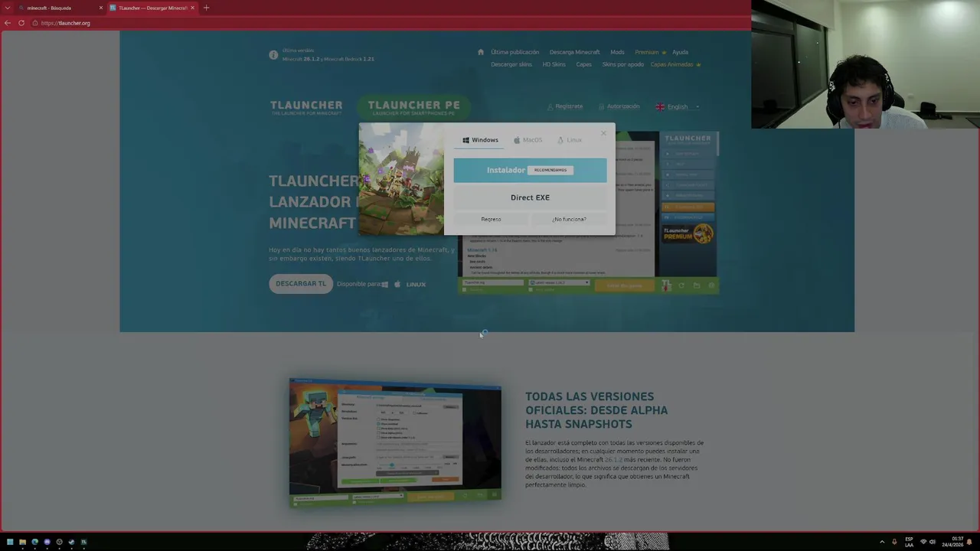
Task: Show hidden system tray icons
Action: tap(882, 542)
